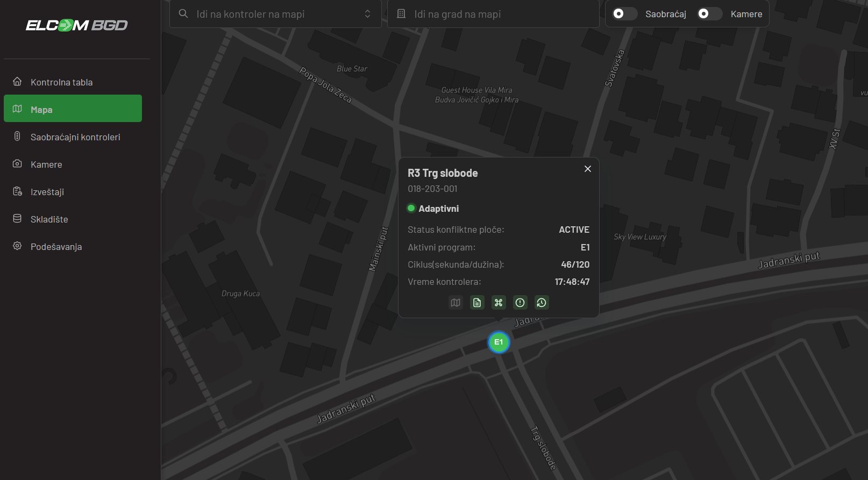Click the 'Blue Star' map label

click(352, 69)
